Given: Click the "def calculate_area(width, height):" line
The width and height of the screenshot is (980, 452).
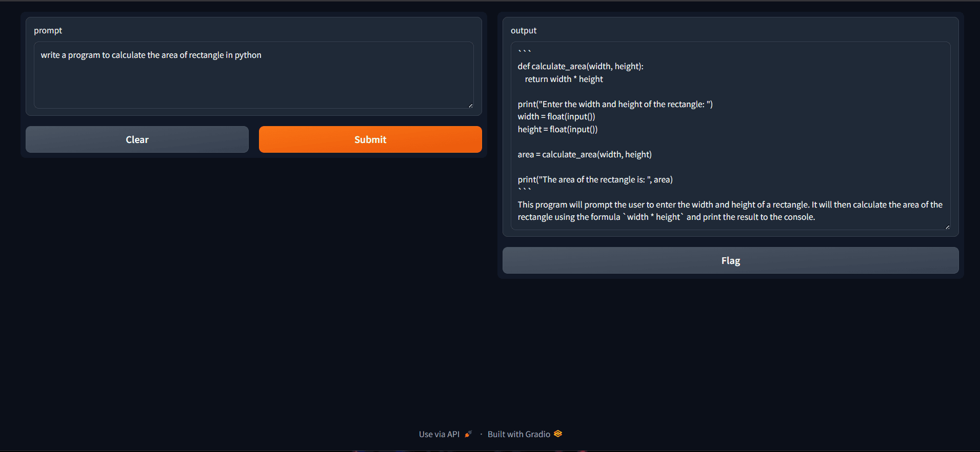Looking at the screenshot, I should coord(580,66).
